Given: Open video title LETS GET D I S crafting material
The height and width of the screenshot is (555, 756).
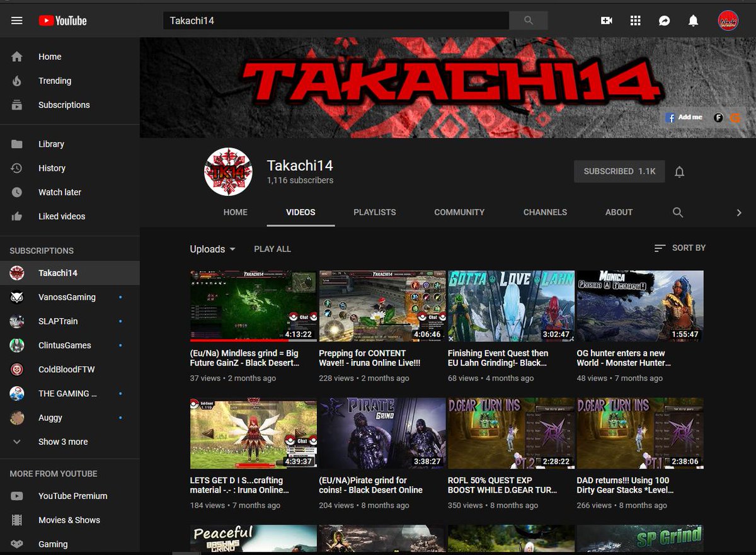Looking at the screenshot, I should point(239,485).
